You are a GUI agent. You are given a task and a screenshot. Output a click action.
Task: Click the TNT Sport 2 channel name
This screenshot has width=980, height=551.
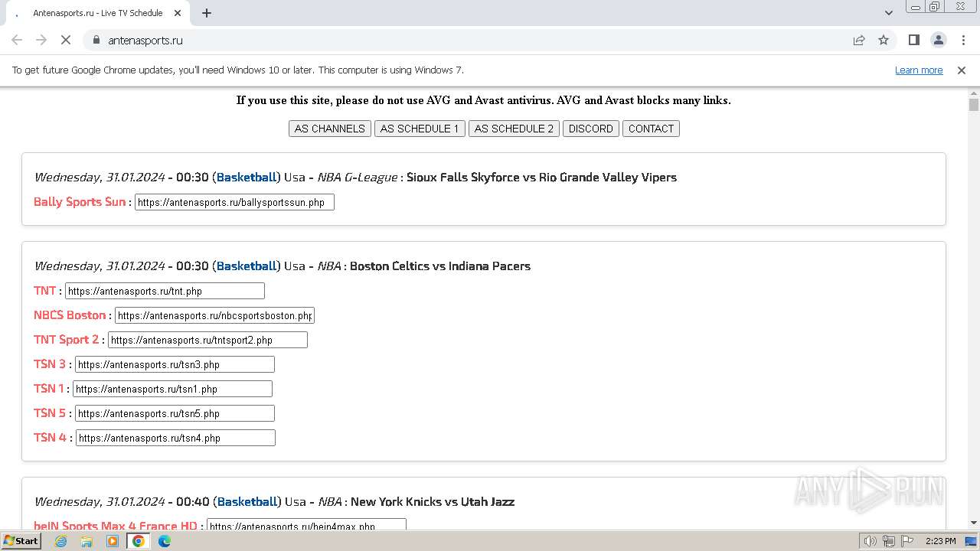pyautogui.click(x=67, y=340)
